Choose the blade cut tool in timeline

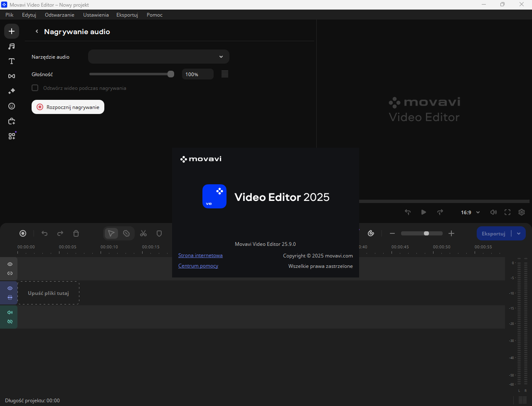click(x=126, y=233)
